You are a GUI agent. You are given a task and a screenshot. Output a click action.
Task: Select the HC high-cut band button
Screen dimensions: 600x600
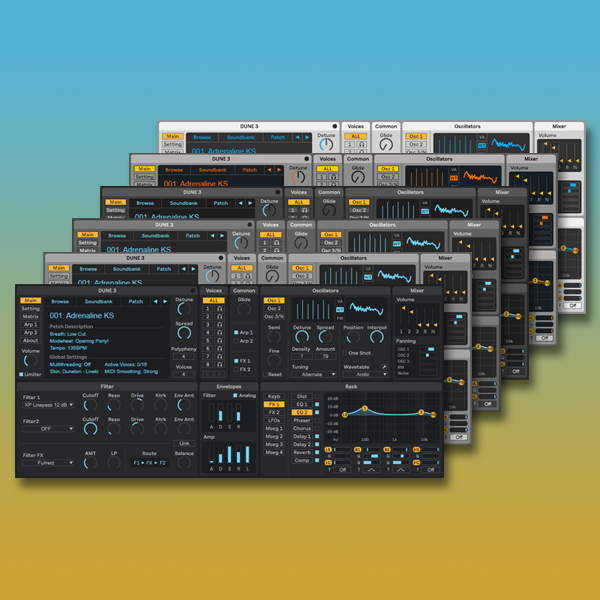(x=416, y=463)
